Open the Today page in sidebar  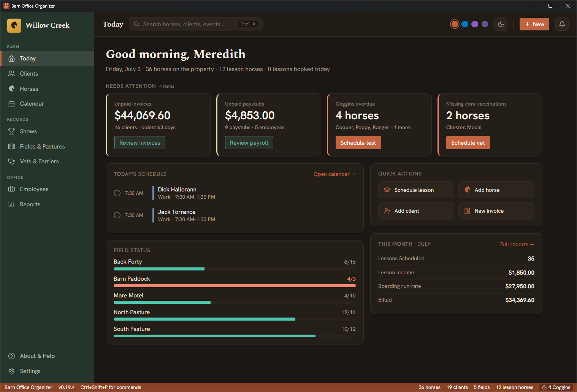tap(47, 58)
